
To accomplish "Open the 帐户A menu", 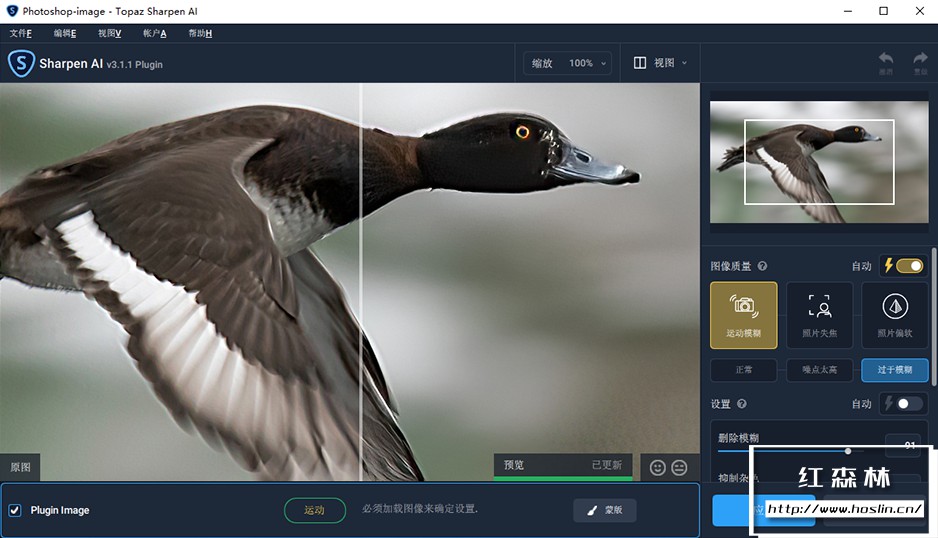I will click(x=154, y=33).
